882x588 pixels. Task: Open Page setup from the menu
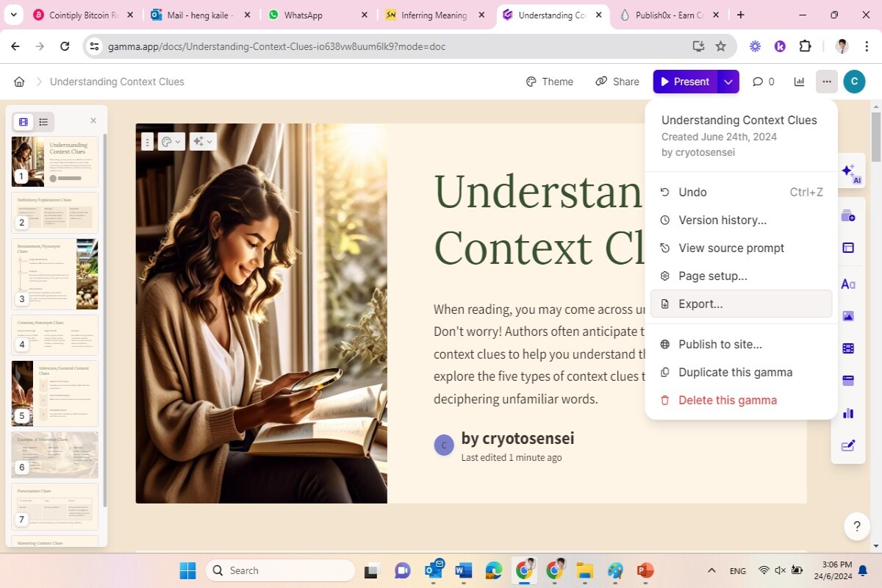click(x=741, y=276)
